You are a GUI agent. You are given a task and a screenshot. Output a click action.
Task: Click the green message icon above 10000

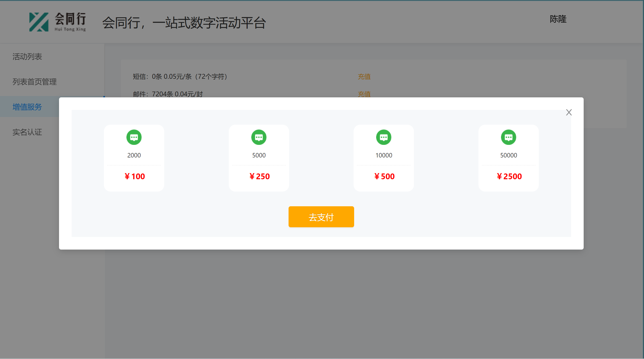[384, 137]
